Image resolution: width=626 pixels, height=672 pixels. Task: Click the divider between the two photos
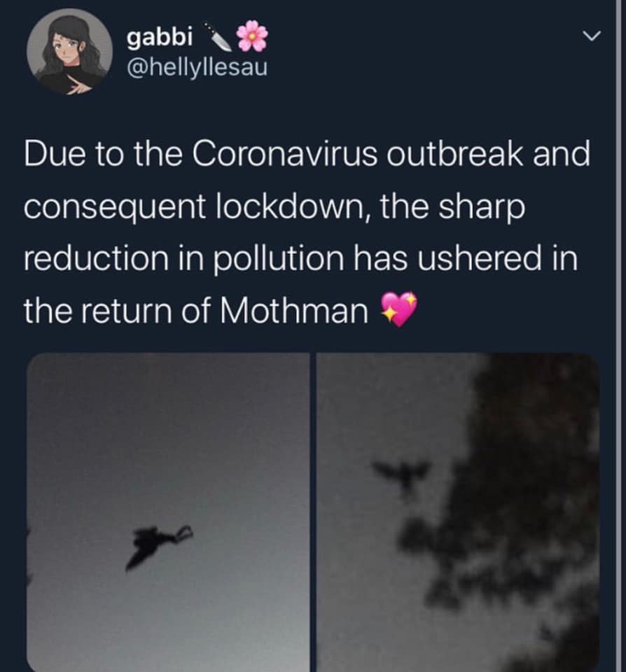313,511
